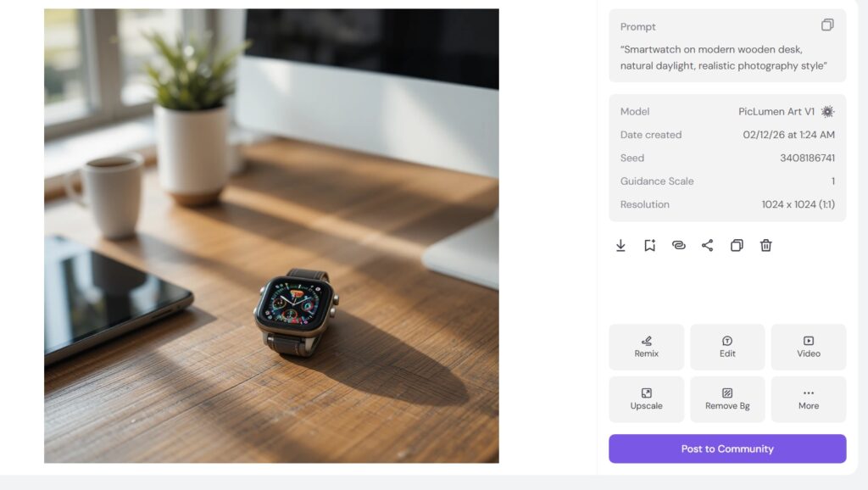Download the generated smartwatch image
The height and width of the screenshot is (490, 868).
[x=620, y=245]
